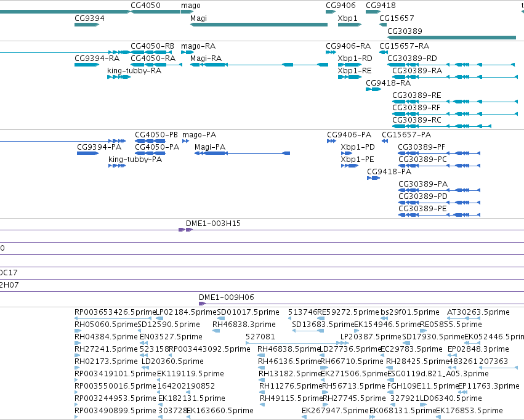
Task: Click the Xbp1-PD protein label
Action: click(x=358, y=147)
